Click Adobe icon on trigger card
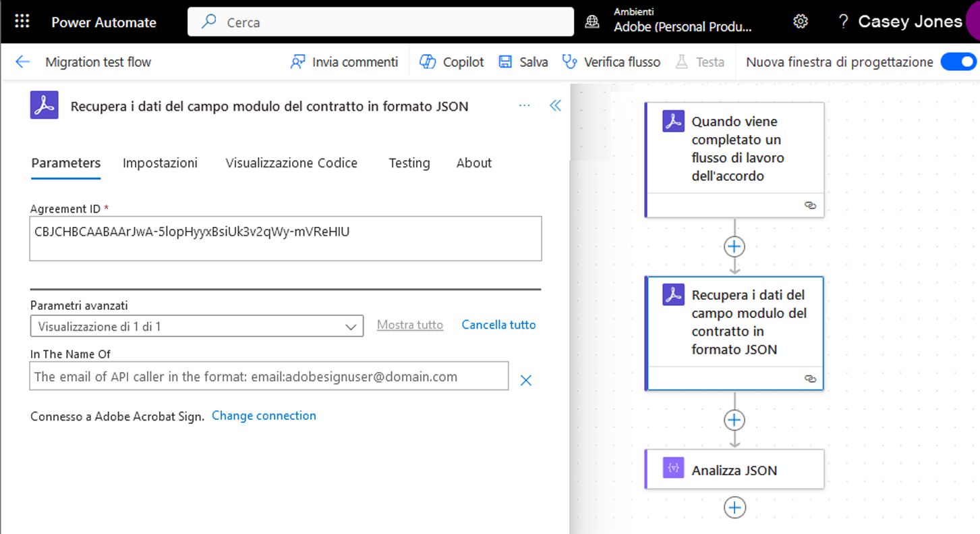 (673, 121)
